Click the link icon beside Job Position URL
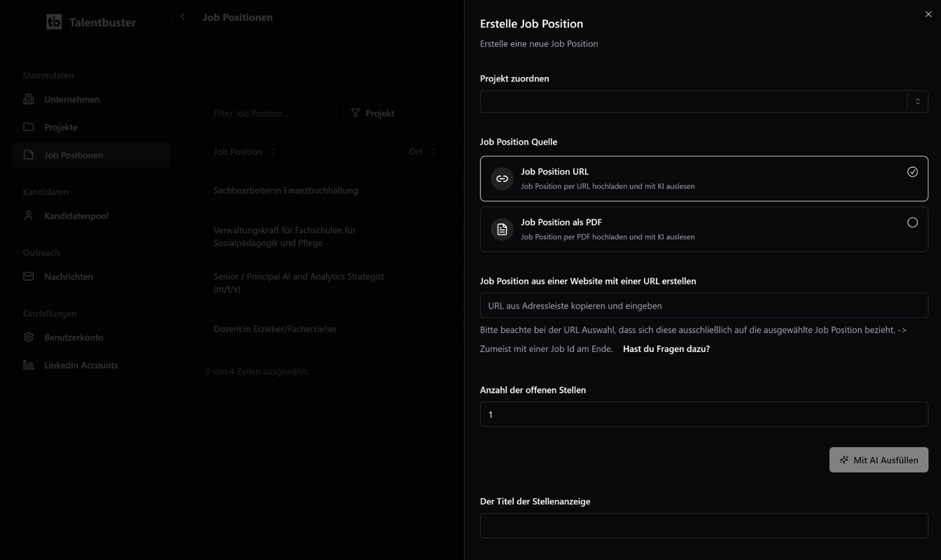This screenshot has height=560, width=941. [502, 179]
